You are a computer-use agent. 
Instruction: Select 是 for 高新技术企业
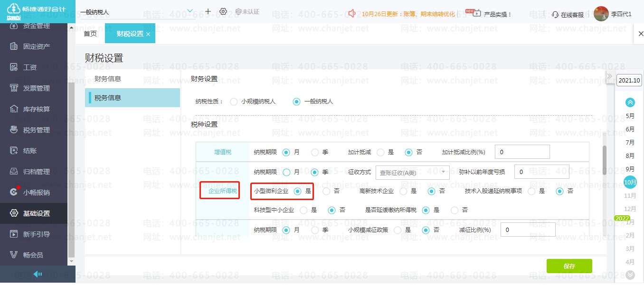403,191
